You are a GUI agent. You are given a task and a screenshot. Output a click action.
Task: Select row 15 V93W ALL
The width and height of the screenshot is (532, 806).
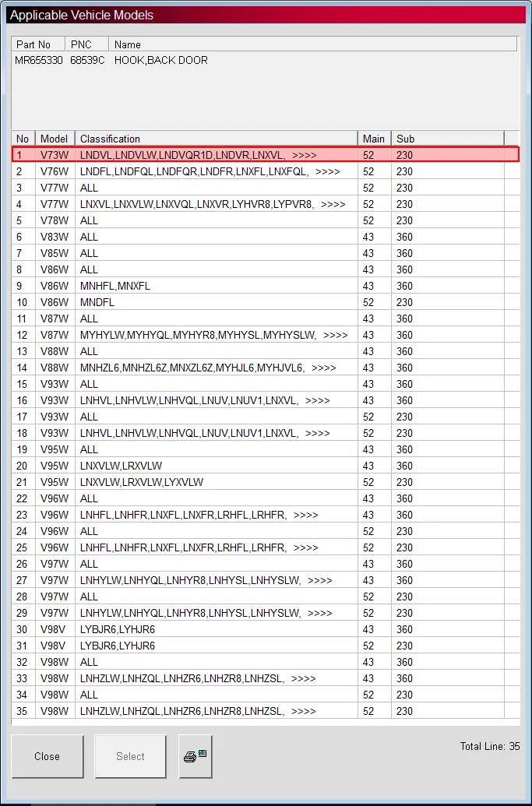pyautogui.click(x=266, y=384)
